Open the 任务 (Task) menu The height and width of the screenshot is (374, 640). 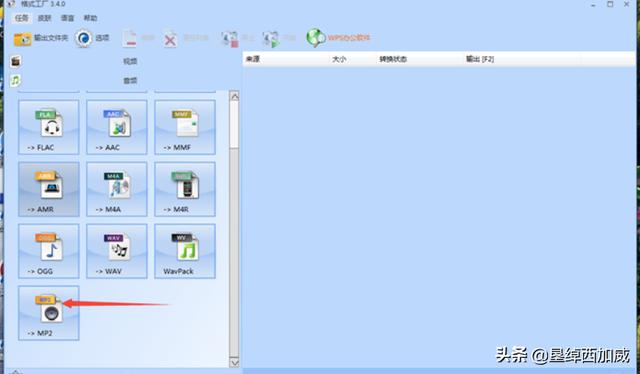click(x=22, y=18)
